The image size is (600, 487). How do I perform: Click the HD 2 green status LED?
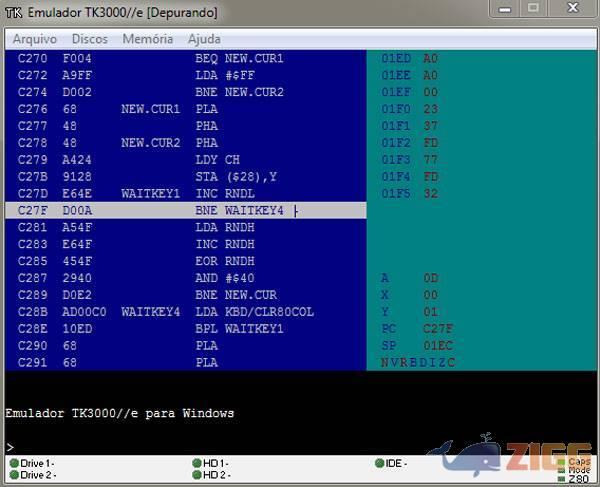(197, 475)
